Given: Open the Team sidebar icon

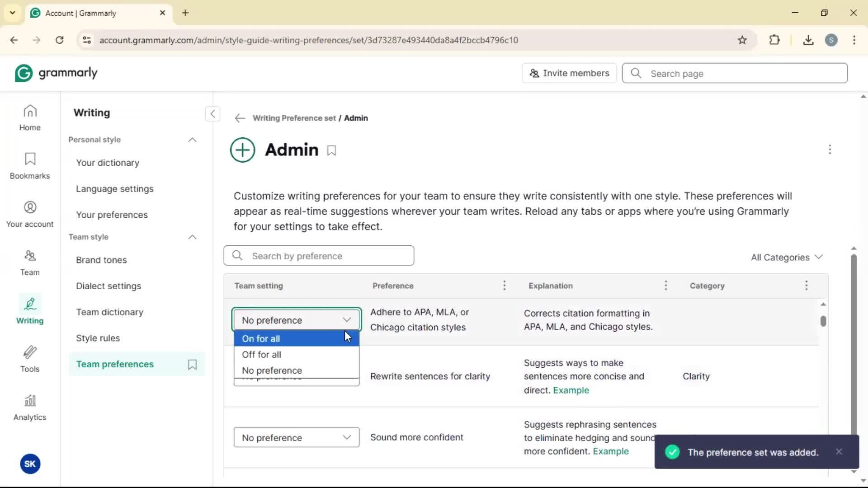Looking at the screenshot, I should tap(30, 263).
